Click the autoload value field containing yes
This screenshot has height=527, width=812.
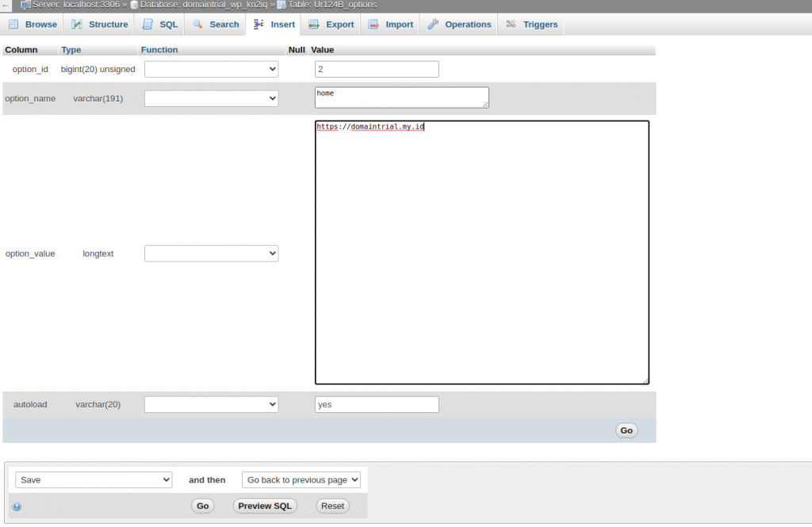click(377, 405)
